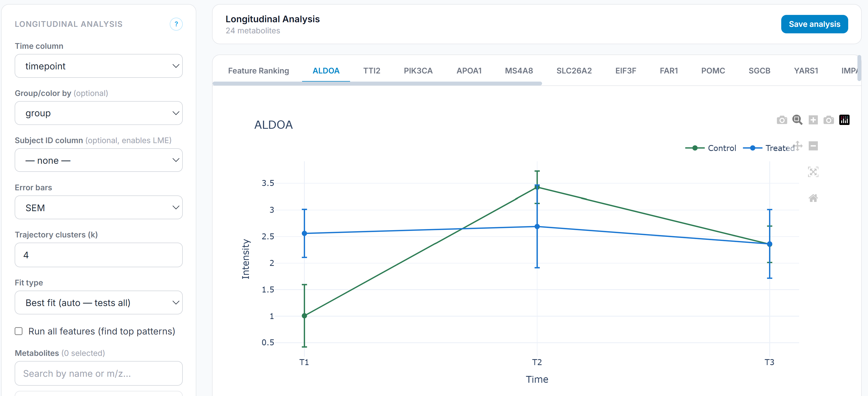Reset axes with the home icon
The image size is (868, 396).
click(x=813, y=198)
